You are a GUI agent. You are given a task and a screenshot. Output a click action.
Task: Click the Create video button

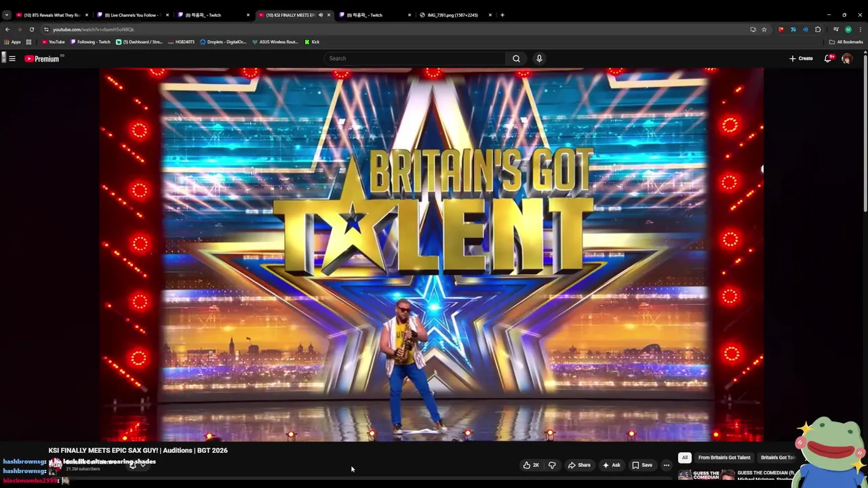coord(801,58)
